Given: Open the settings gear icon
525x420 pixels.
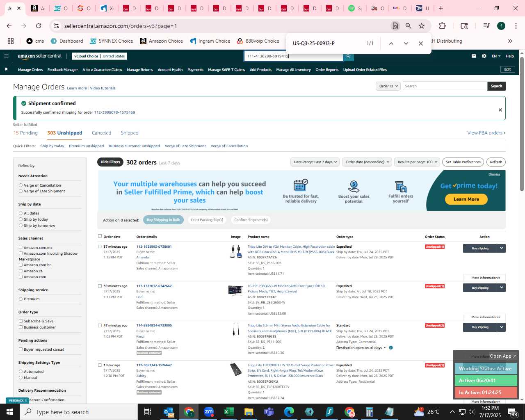Looking at the screenshot, I should tap(484, 56).
